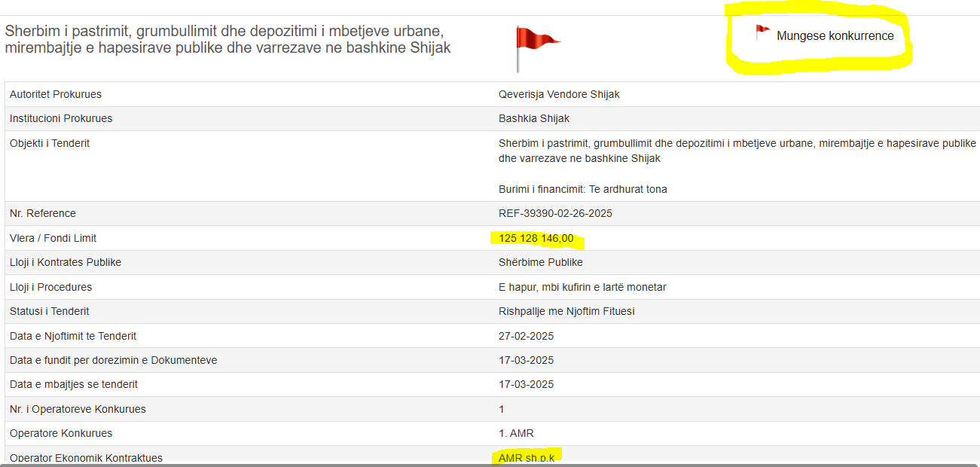Click the announcement date 27-02-2025
The width and height of the screenshot is (980, 467).
526,336
